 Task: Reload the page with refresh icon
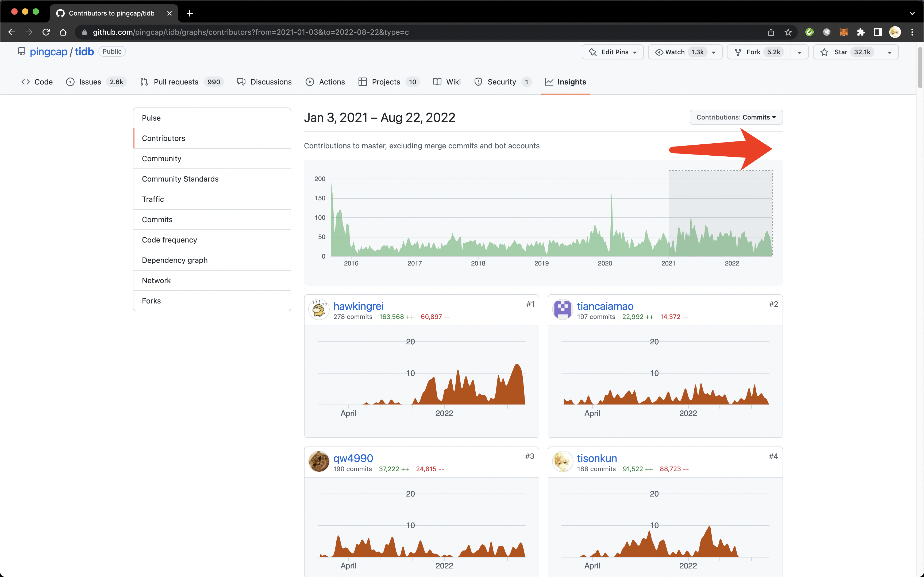46,32
